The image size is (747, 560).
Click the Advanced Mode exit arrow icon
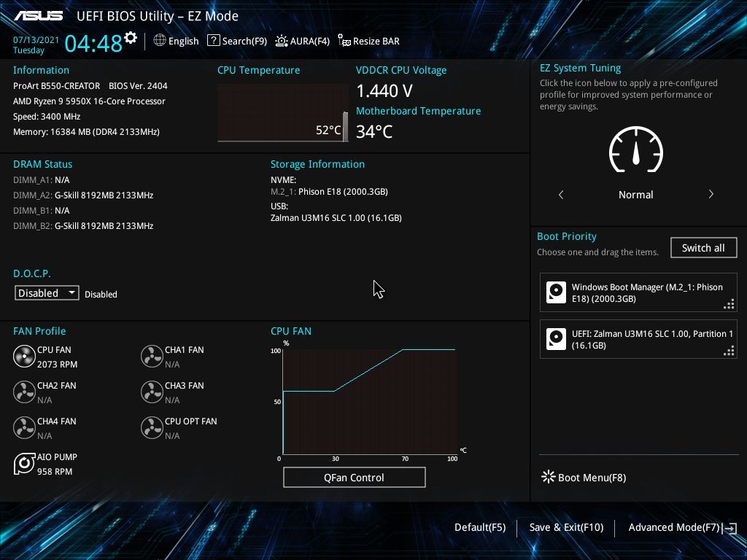[729, 528]
